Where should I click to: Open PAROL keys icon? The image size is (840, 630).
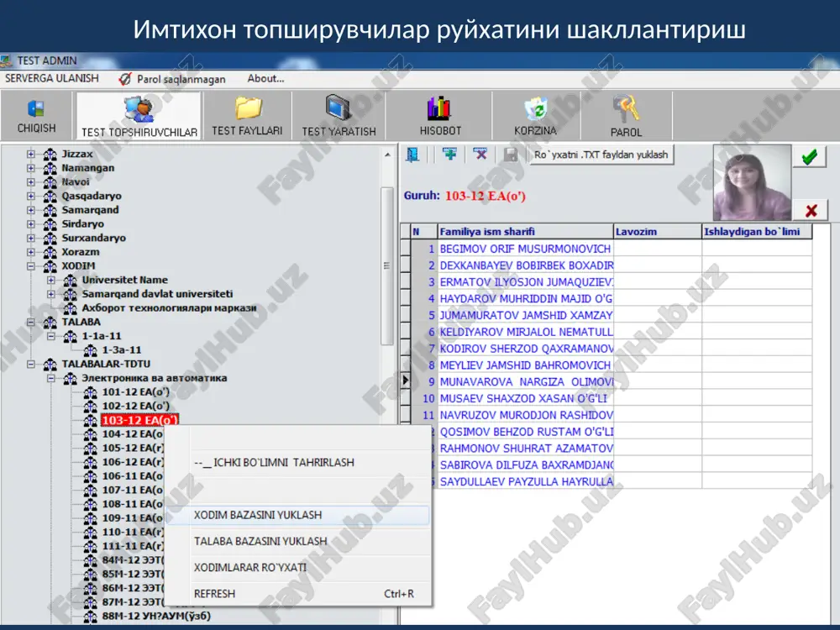tap(626, 108)
